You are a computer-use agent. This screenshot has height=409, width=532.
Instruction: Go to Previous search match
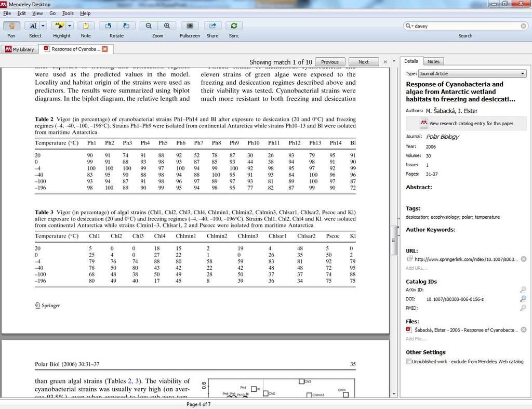[x=330, y=62]
